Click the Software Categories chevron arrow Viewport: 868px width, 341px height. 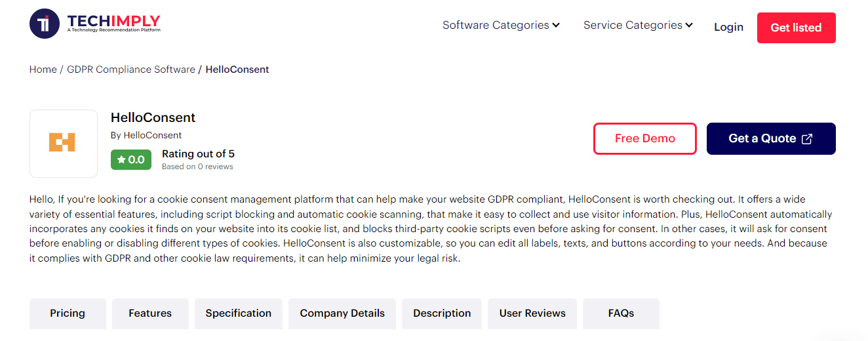coord(556,26)
